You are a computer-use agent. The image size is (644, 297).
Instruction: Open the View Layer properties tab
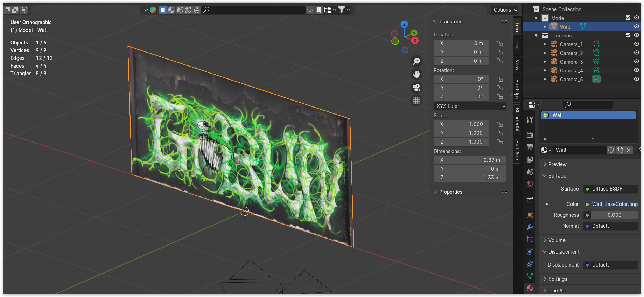tap(530, 159)
